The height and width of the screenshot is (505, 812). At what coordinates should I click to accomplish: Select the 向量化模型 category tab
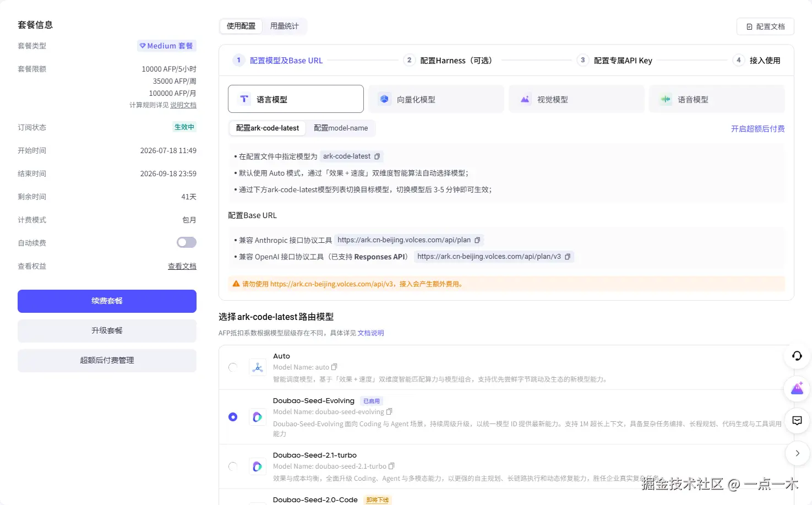point(436,99)
